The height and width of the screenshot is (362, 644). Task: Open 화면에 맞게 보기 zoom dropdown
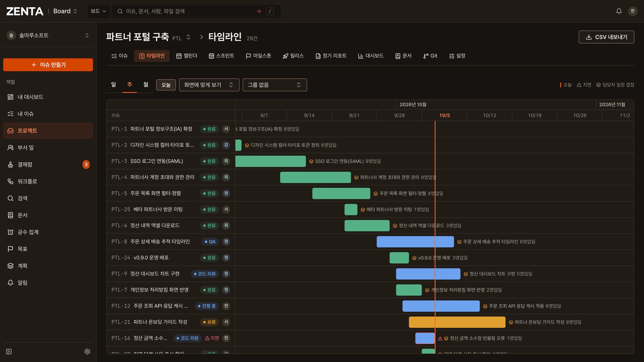coord(209,85)
